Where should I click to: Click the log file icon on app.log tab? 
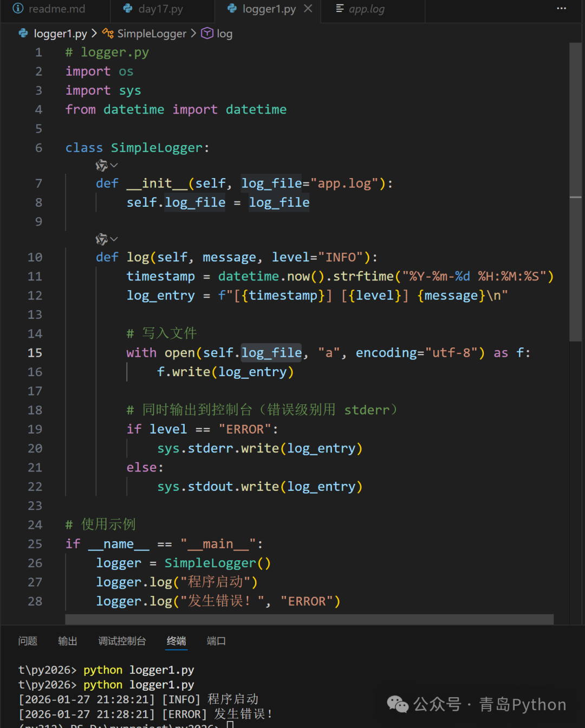click(x=340, y=9)
